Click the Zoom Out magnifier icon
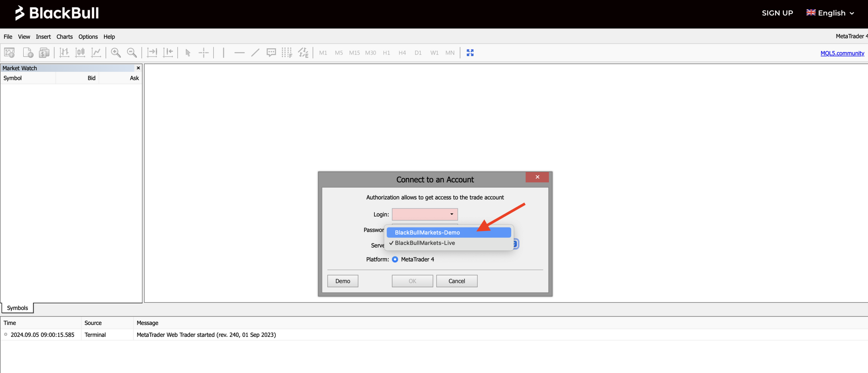This screenshot has height=373, width=868. pos(132,53)
